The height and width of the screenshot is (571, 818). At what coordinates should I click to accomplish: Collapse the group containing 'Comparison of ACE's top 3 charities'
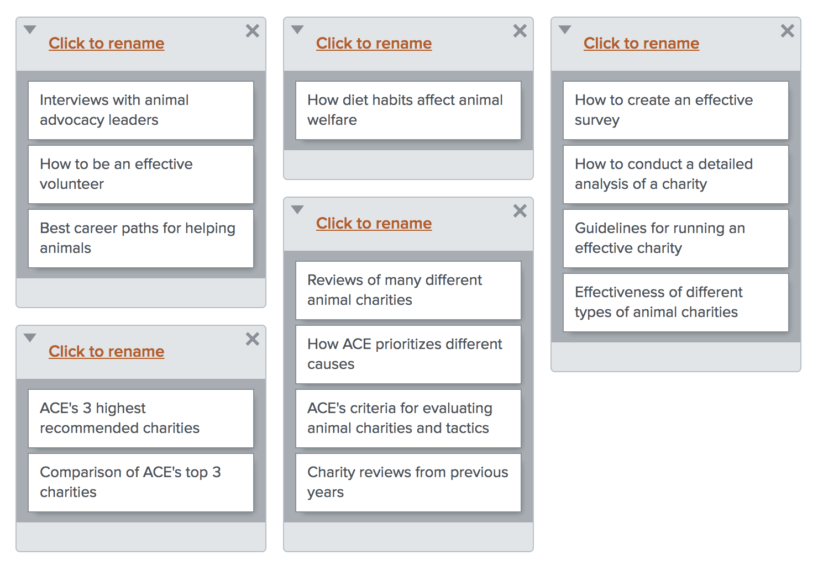coord(30,338)
